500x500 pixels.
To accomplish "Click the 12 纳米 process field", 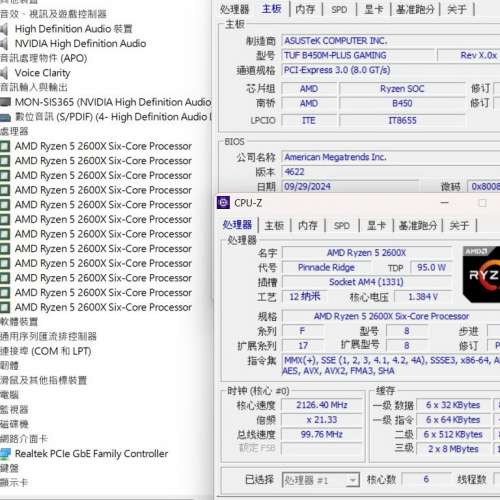I will point(304,297).
